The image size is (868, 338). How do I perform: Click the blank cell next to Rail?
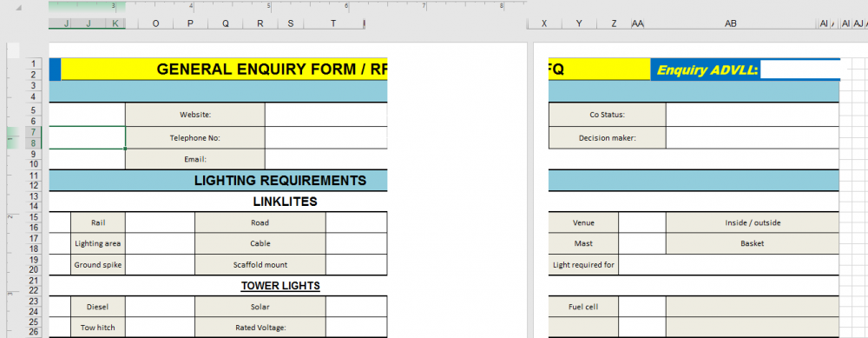pos(160,222)
